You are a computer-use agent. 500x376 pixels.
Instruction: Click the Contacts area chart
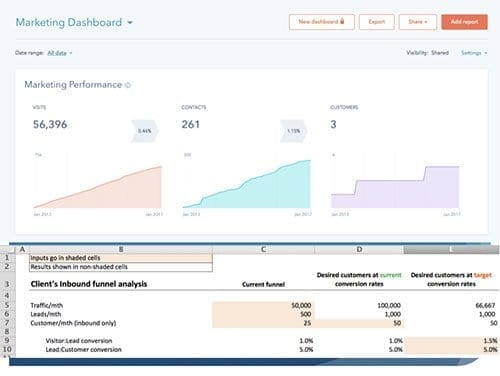[x=247, y=184]
